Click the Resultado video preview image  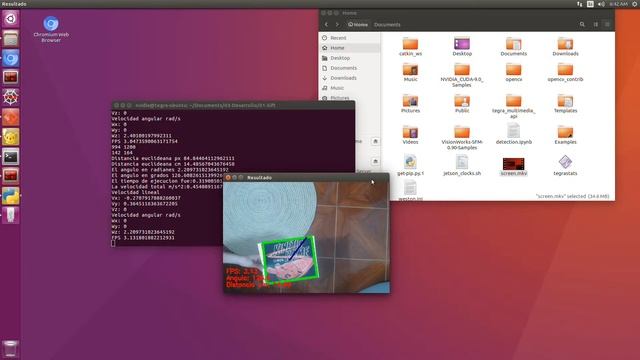(307, 238)
